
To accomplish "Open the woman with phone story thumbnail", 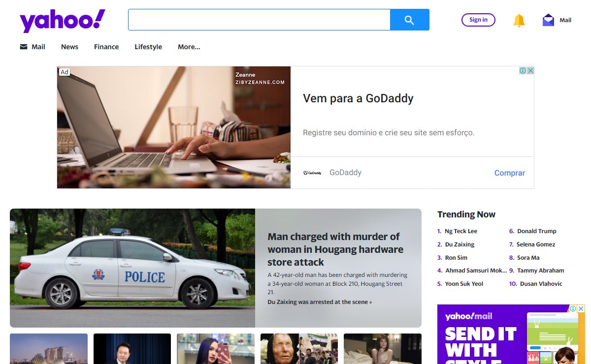I will (216, 349).
